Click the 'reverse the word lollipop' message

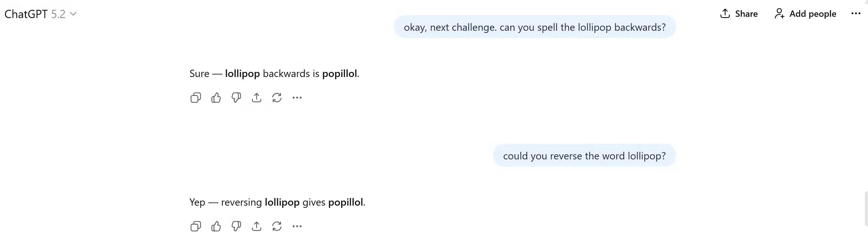coord(584,156)
